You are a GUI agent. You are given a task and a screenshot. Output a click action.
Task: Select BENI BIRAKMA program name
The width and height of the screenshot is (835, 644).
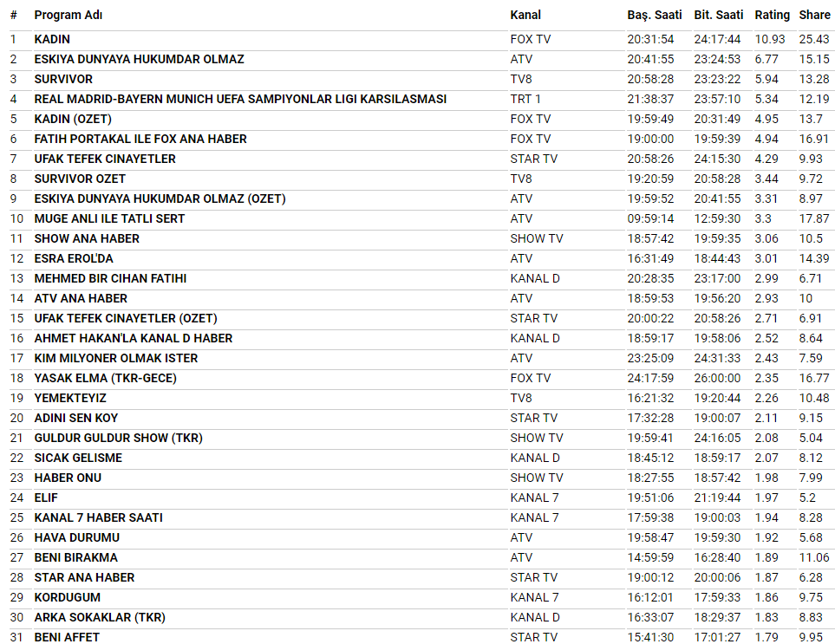pos(76,558)
